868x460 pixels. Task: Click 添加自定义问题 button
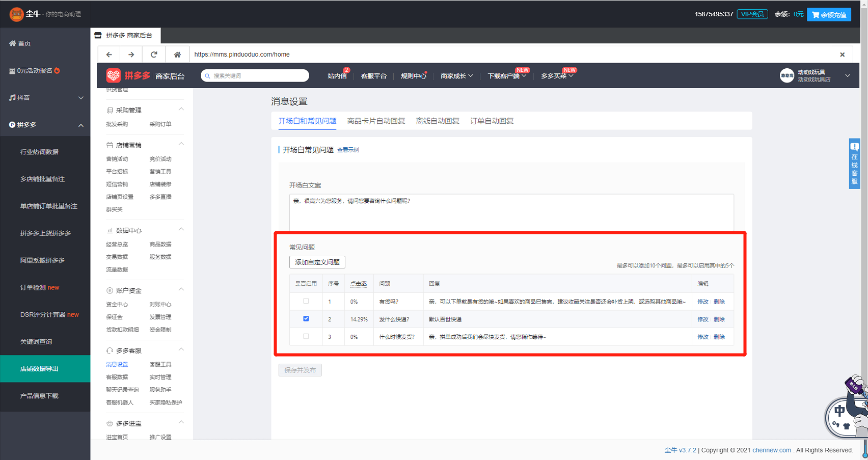(317, 262)
